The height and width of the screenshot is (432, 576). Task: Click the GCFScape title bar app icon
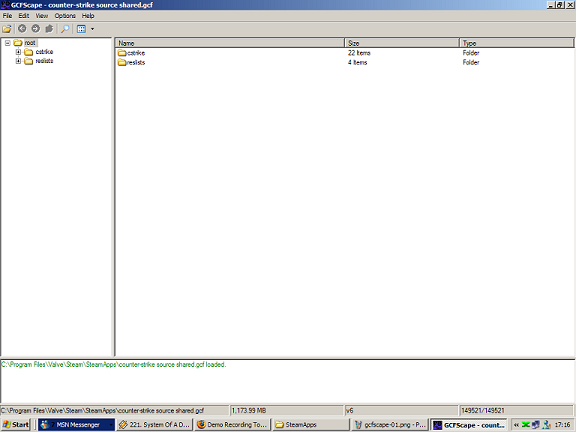click(x=5, y=5)
